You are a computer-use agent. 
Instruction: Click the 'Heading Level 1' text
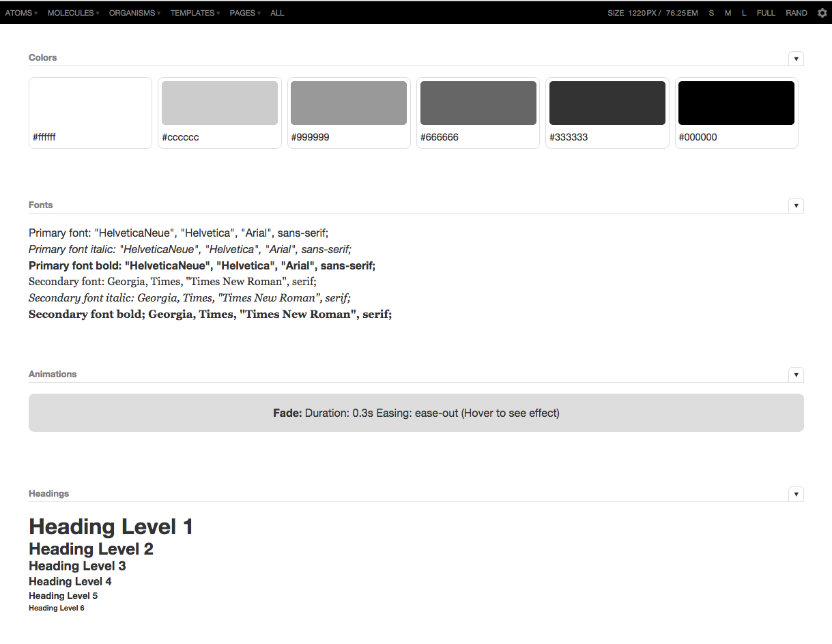111,527
